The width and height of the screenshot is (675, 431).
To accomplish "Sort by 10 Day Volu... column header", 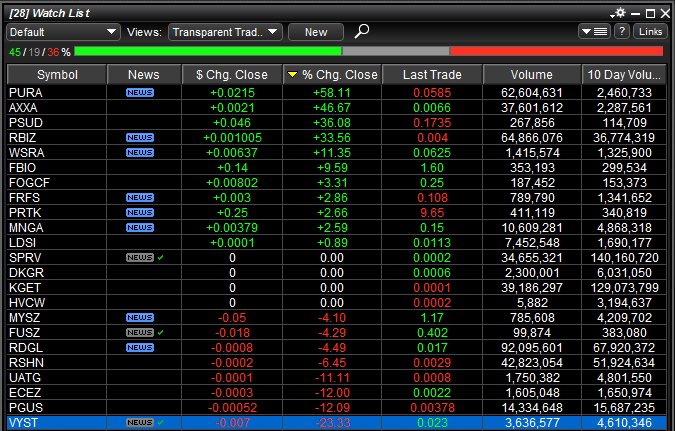I will coord(624,74).
